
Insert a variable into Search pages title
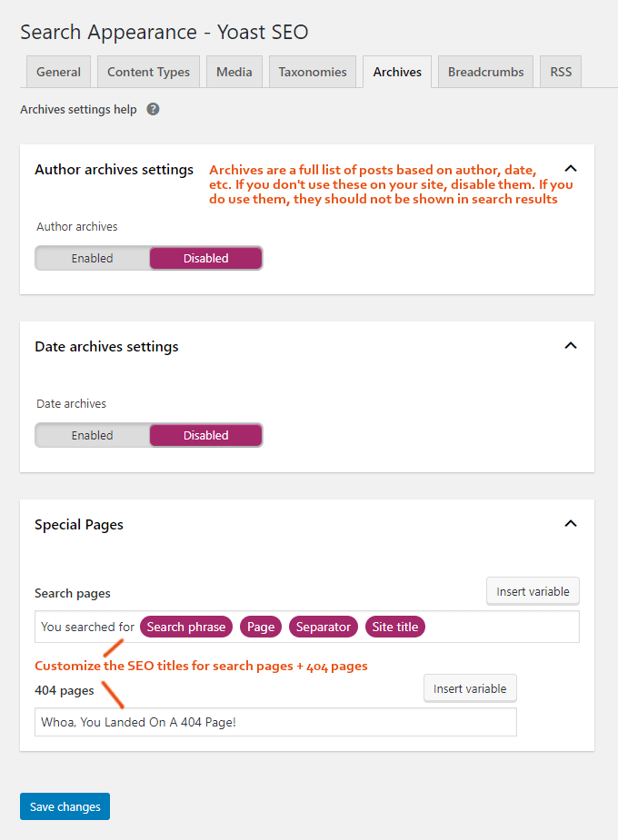pos(533,590)
